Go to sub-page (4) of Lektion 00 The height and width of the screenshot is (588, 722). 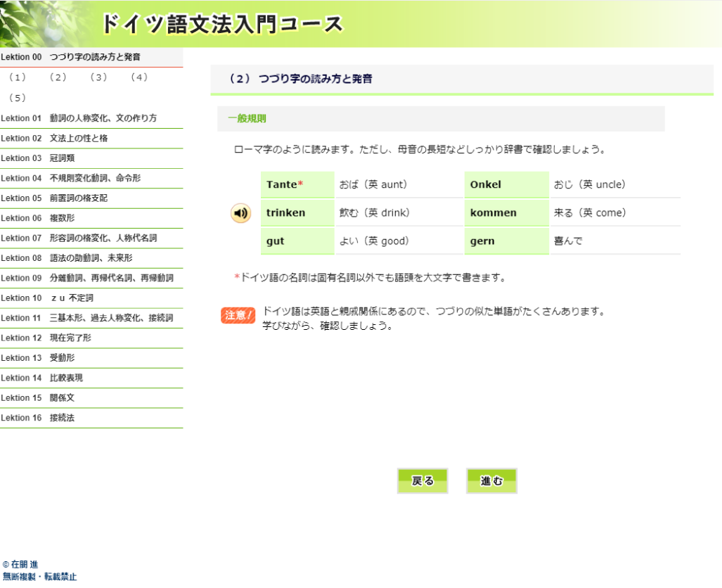139,77
